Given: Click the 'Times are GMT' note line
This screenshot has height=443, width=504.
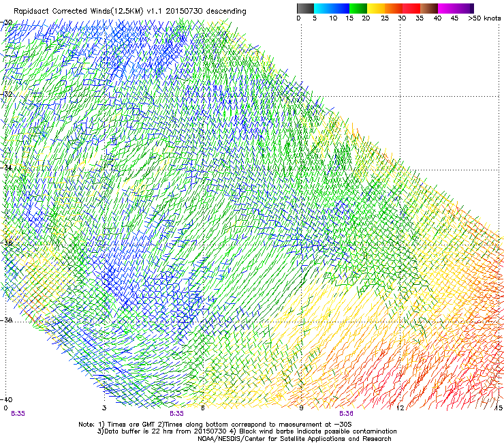Looking at the screenshot, I should tap(215, 425).
